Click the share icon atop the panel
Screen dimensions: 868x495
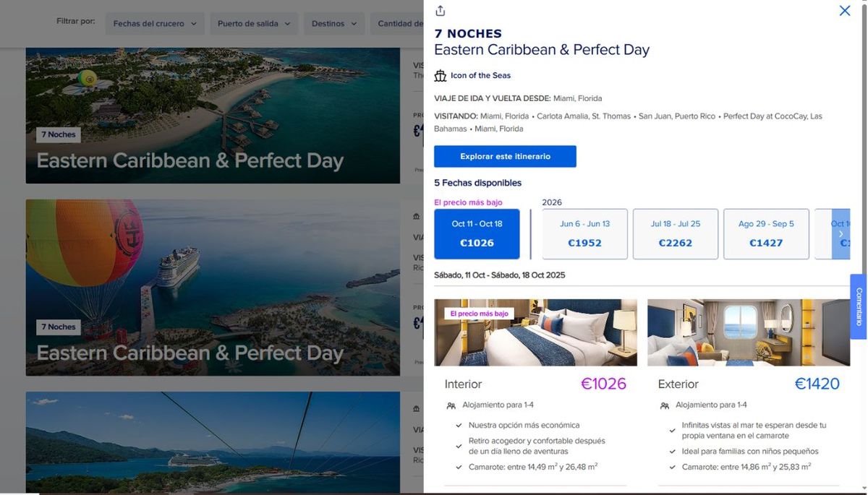coord(441,11)
